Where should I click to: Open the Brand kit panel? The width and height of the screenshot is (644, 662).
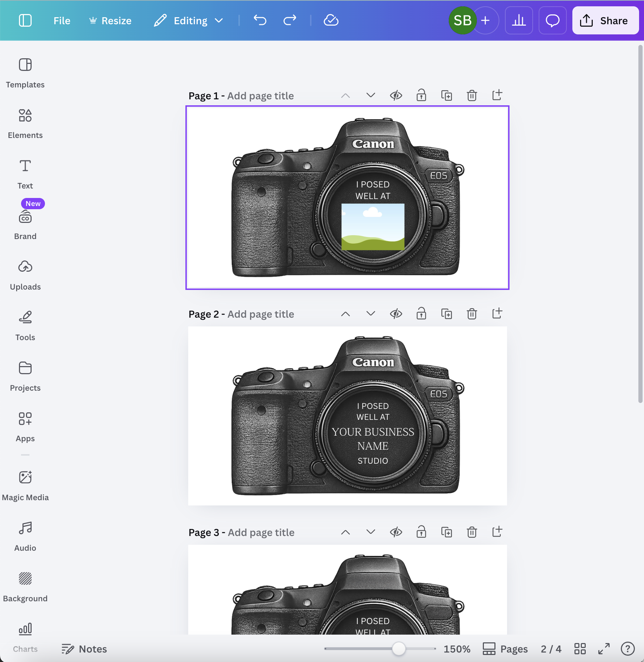point(25,223)
